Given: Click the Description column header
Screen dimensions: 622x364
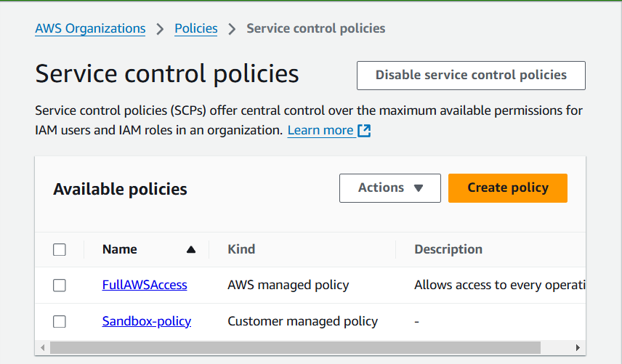Looking at the screenshot, I should pos(448,249).
